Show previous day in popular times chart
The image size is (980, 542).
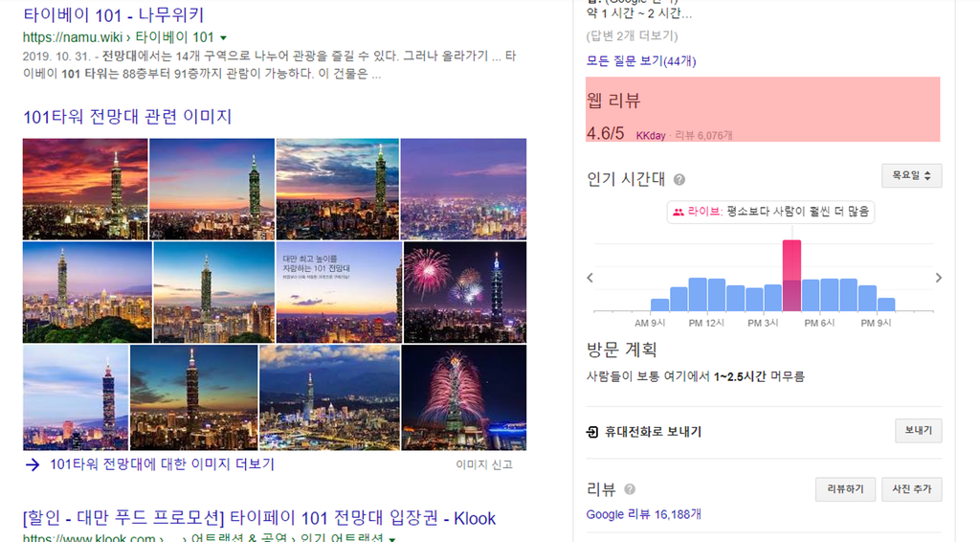click(x=590, y=279)
